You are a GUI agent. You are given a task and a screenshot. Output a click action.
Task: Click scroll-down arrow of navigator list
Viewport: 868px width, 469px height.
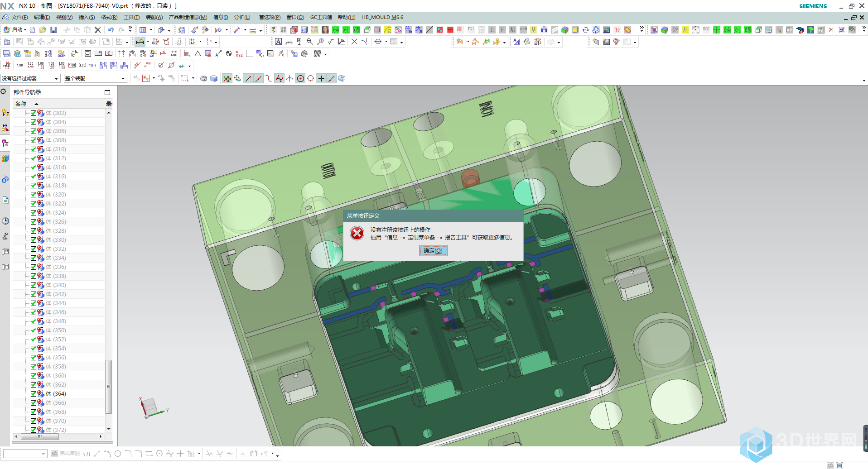(109, 429)
